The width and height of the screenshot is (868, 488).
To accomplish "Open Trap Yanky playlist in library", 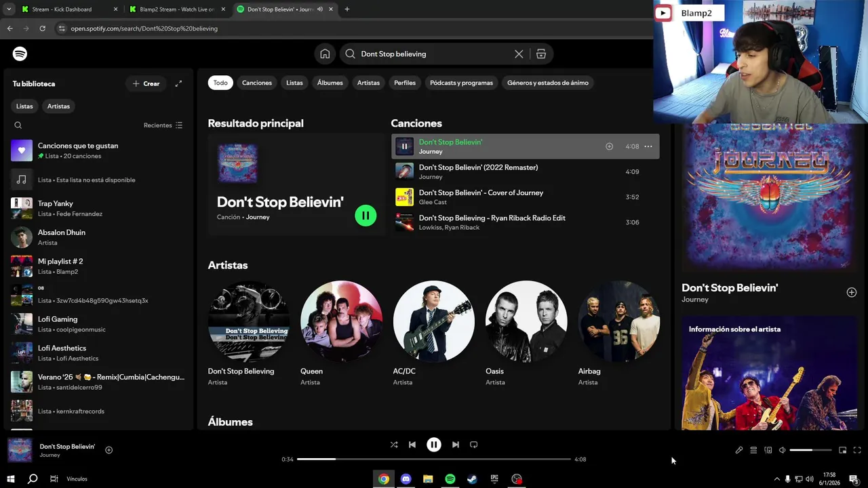I will pyautogui.click(x=98, y=208).
